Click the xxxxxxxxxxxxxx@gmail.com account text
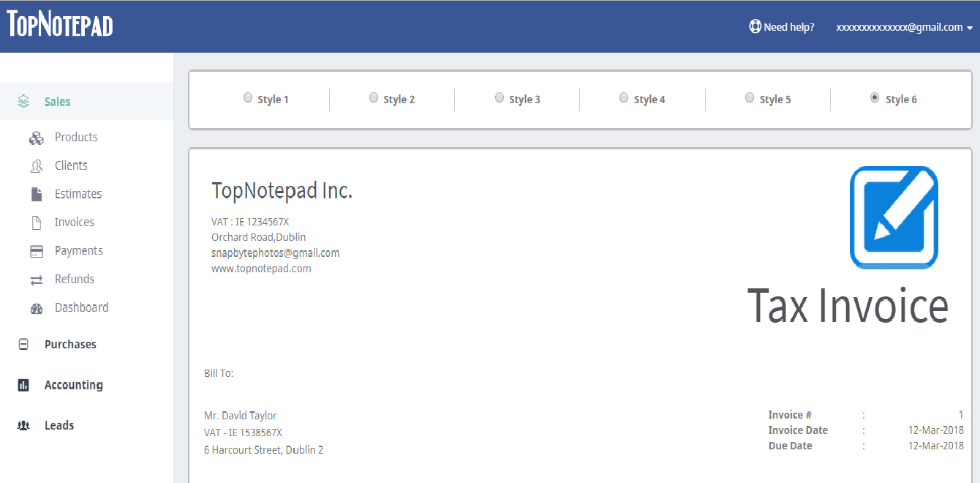This screenshot has height=483, width=980. tap(900, 27)
